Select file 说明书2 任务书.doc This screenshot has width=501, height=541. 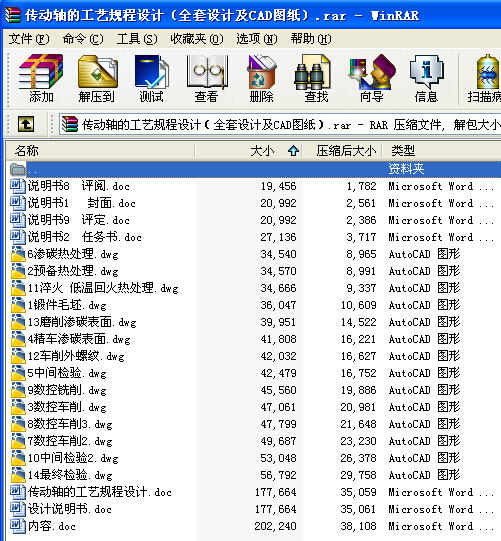85,237
